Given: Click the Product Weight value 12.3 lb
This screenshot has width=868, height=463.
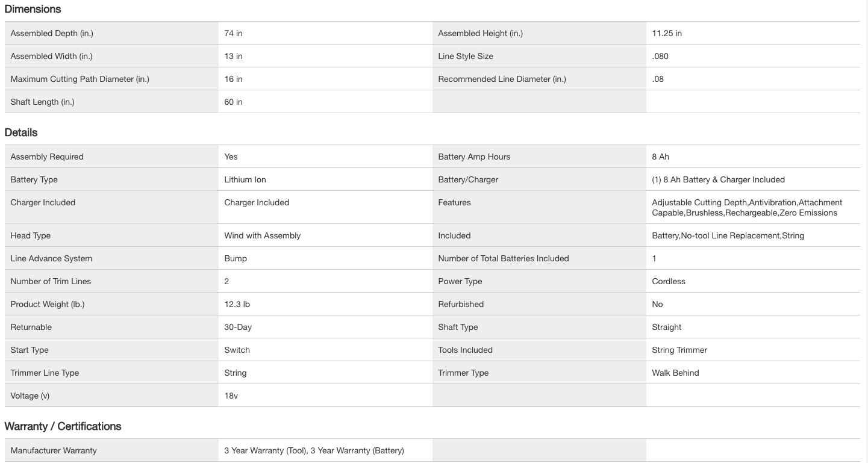Looking at the screenshot, I should coord(237,304).
